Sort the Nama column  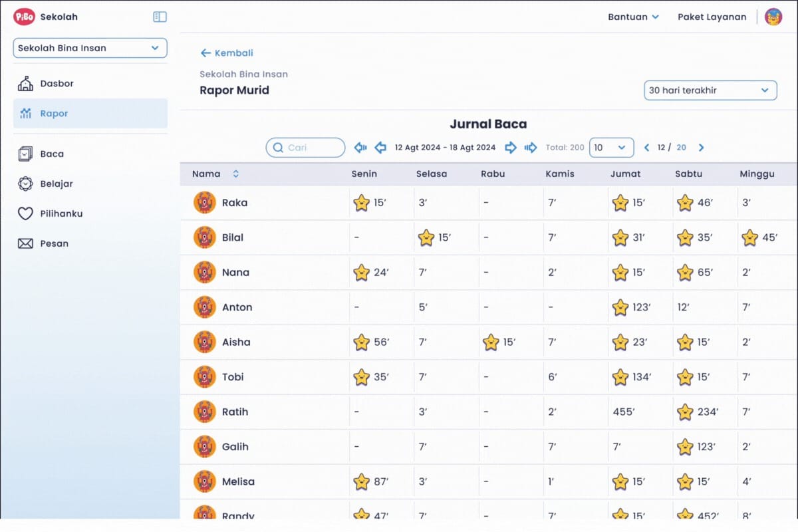point(235,174)
